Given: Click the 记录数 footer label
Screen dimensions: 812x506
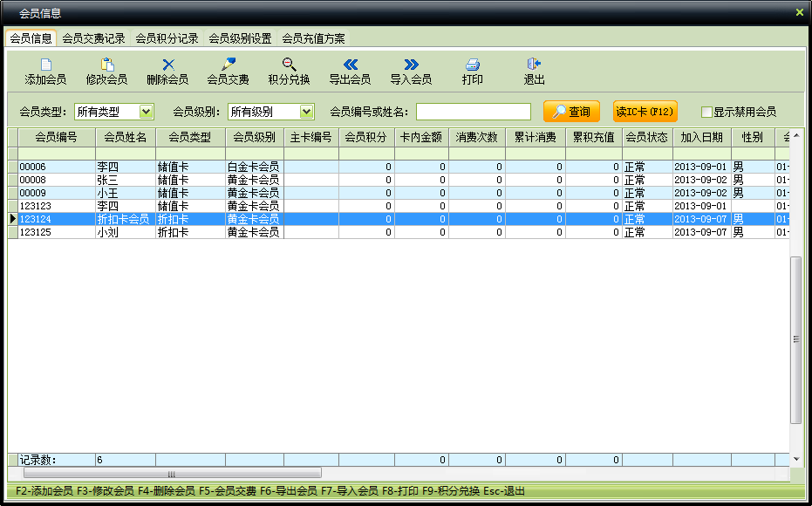Looking at the screenshot, I should click(38, 460).
